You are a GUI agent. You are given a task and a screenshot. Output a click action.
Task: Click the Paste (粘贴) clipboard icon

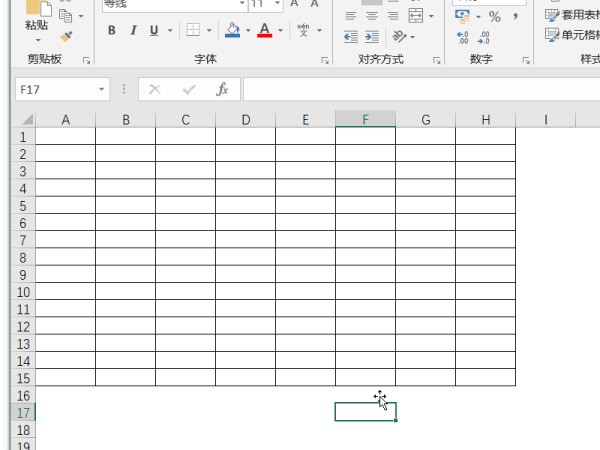click(38, 8)
